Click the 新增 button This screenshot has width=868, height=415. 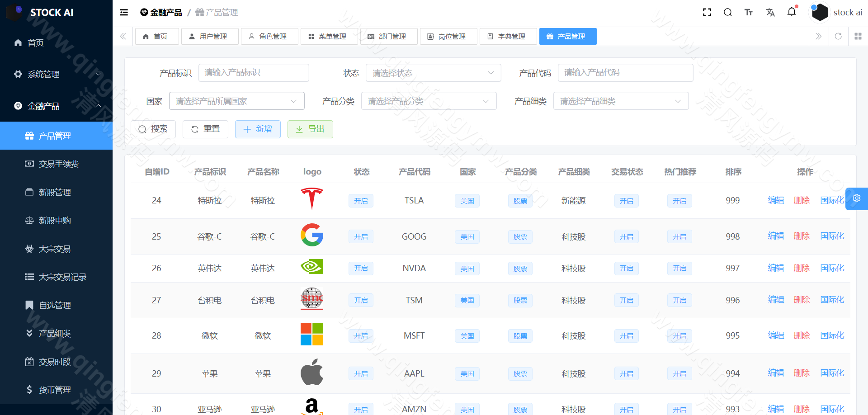coord(258,129)
